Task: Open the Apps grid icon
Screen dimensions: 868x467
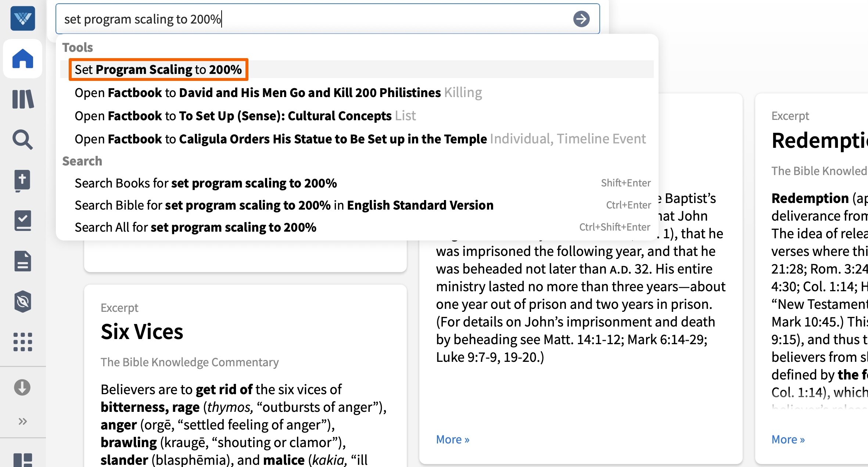Action: click(x=23, y=342)
